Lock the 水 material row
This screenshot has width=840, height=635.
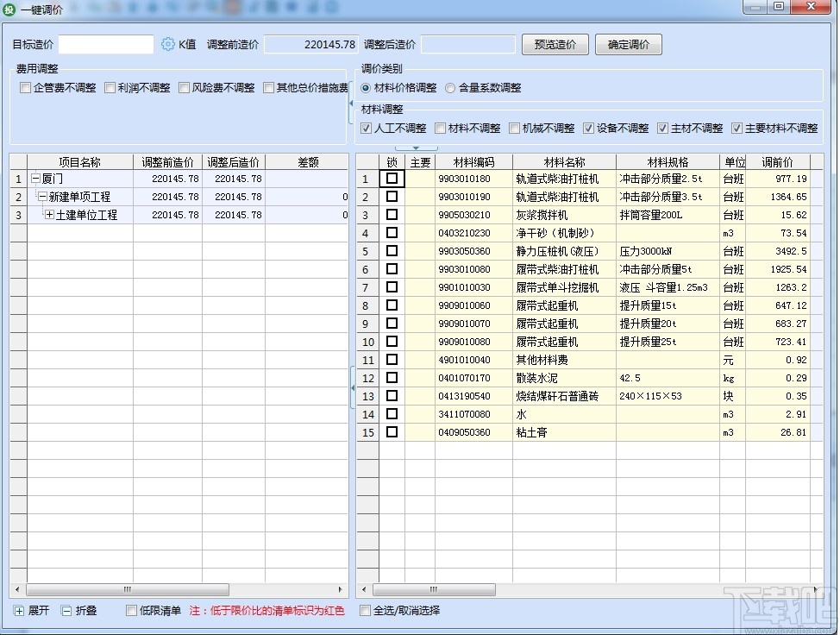click(x=392, y=414)
